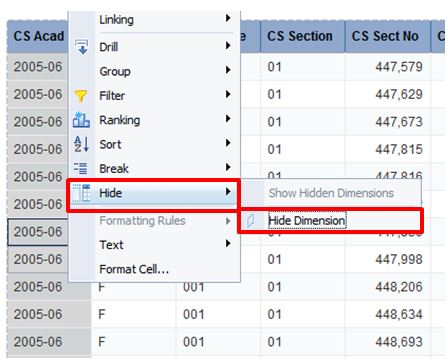Screen dimensions: 448x364
Task: Expand the arrow next to Linking
Action: coord(228,18)
